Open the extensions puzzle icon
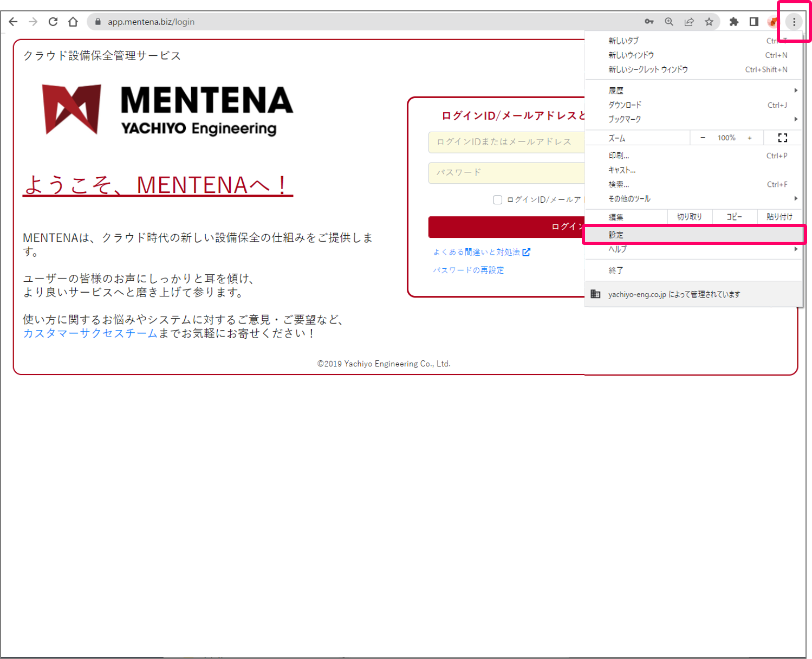This screenshot has width=812, height=659. [x=733, y=22]
